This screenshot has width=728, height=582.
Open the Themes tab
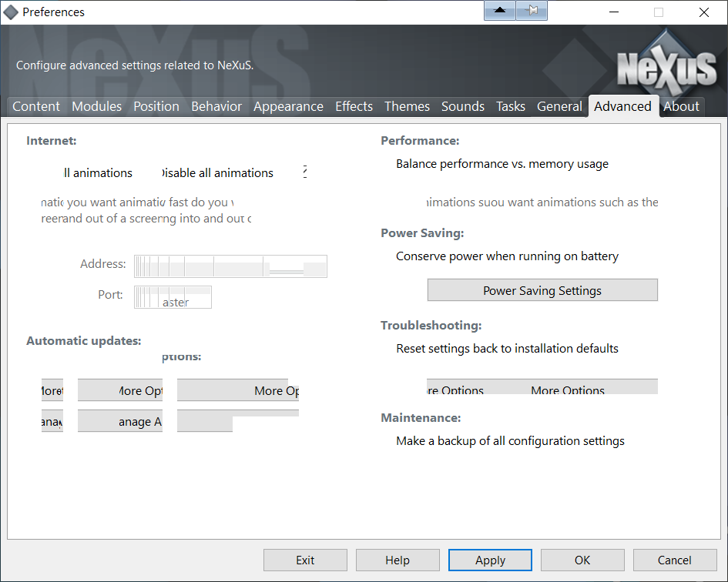coord(407,106)
